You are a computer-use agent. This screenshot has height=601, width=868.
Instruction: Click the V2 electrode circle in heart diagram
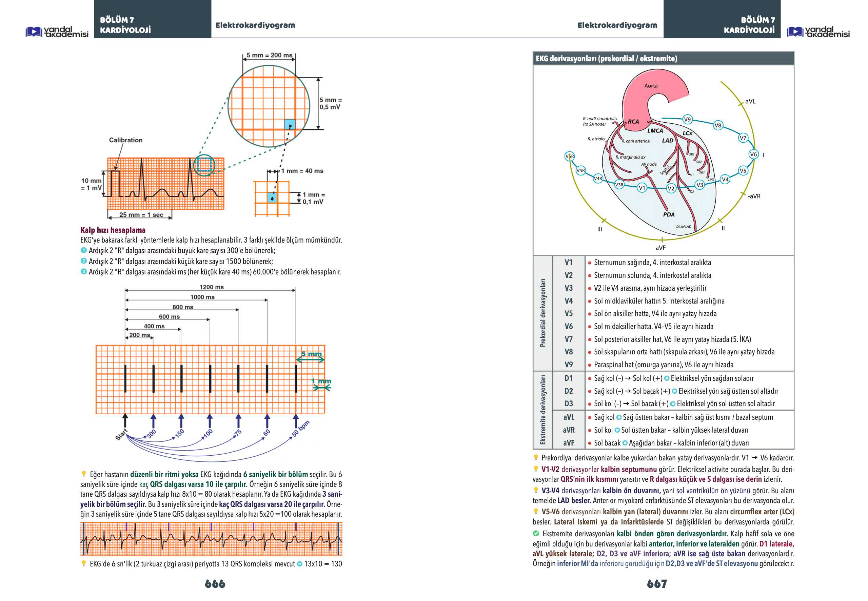[x=671, y=188]
